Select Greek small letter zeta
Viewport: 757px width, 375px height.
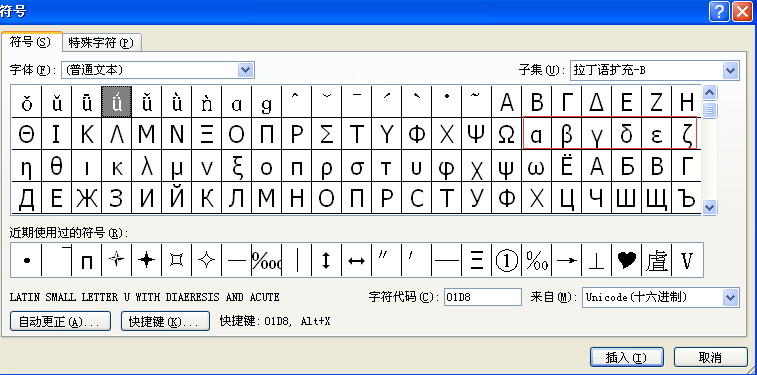pos(686,134)
